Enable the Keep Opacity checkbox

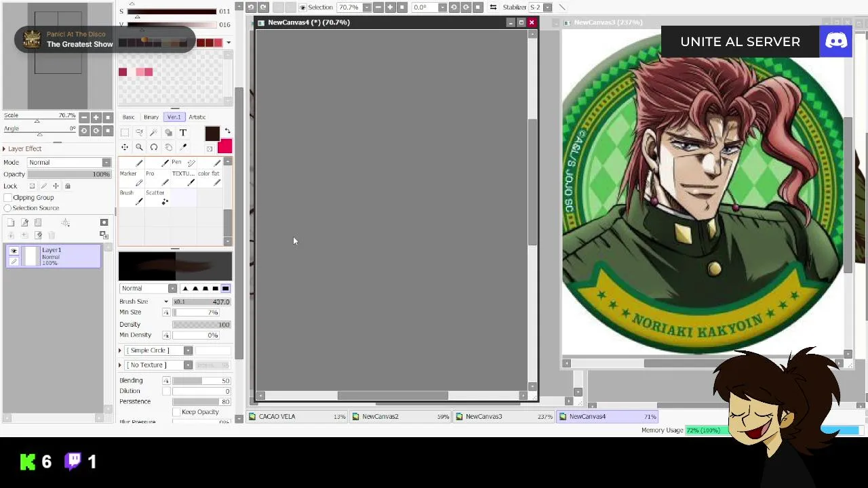click(x=176, y=412)
